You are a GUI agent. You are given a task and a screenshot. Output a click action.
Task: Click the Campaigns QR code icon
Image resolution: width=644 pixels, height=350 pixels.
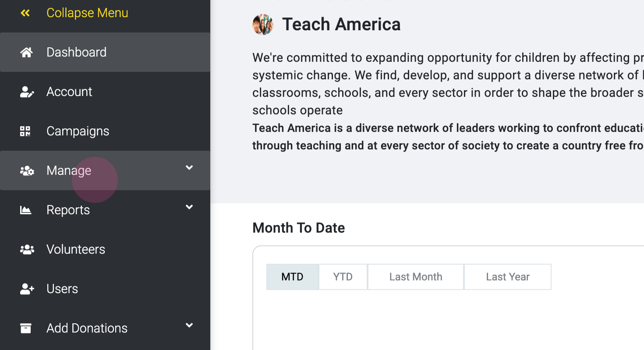coord(25,131)
